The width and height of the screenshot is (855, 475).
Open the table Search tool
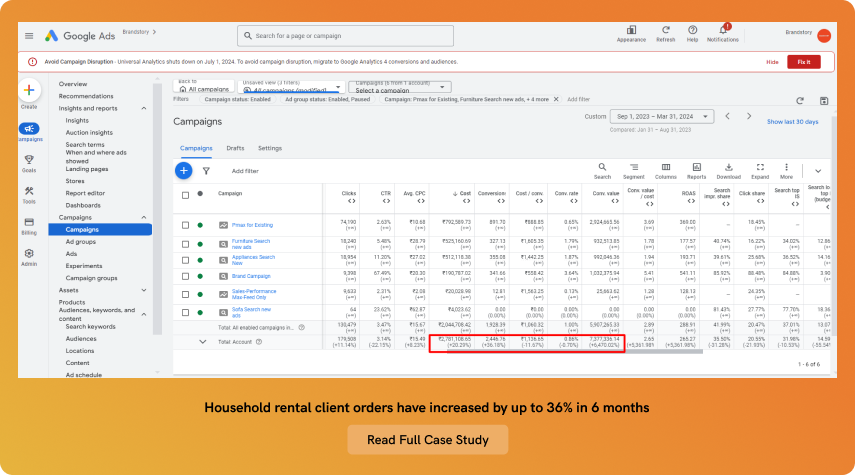click(x=602, y=171)
